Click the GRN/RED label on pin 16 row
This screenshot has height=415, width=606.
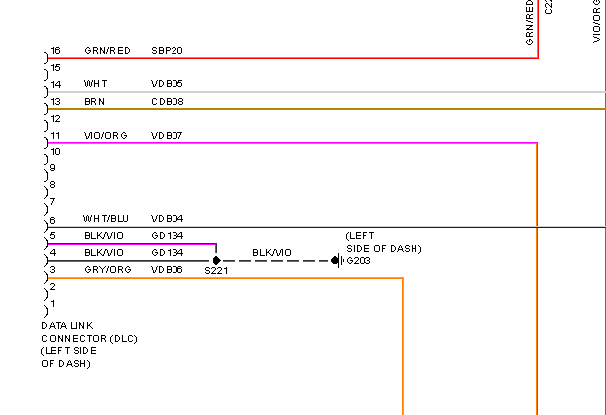point(107,51)
